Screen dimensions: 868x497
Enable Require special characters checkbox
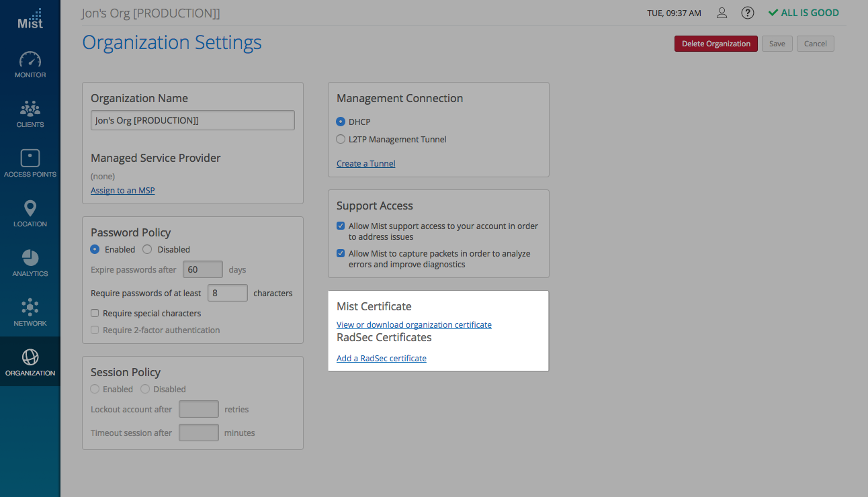(95, 313)
